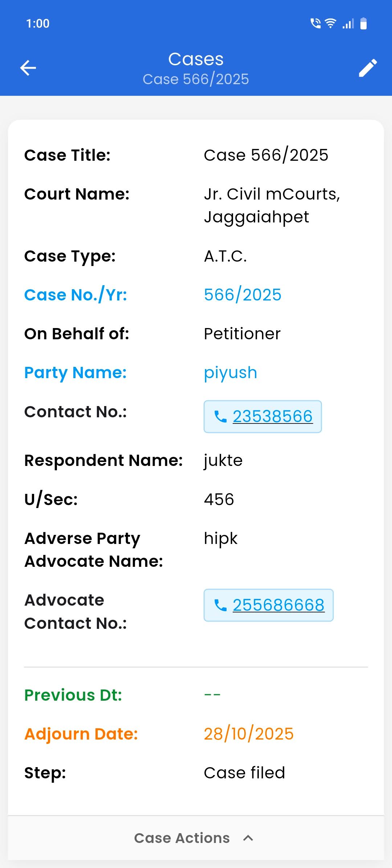Open the Wi-Fi status icon
392x868 pixels.
coord(331,23)
